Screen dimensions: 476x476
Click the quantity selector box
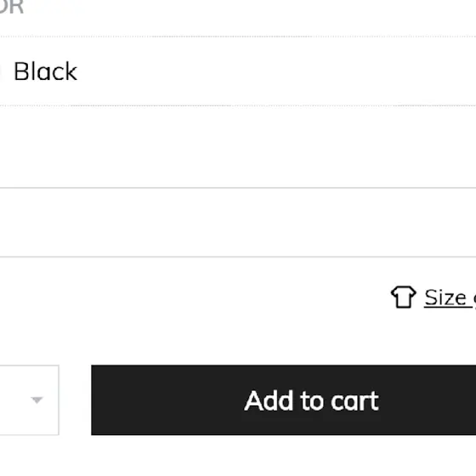coord(30,400)
